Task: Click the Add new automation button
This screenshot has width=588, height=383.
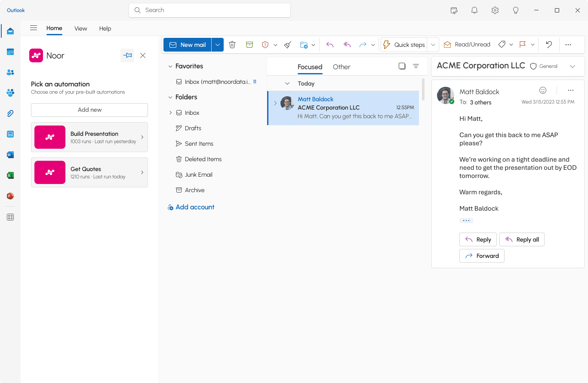Action: coord(89,110)
